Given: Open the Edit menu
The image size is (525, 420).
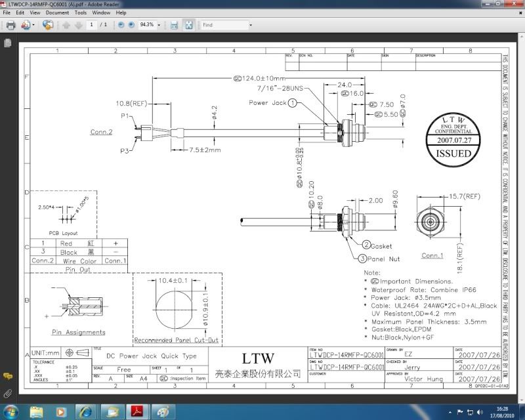Looking at the screenshot, I should pos(20,12).
